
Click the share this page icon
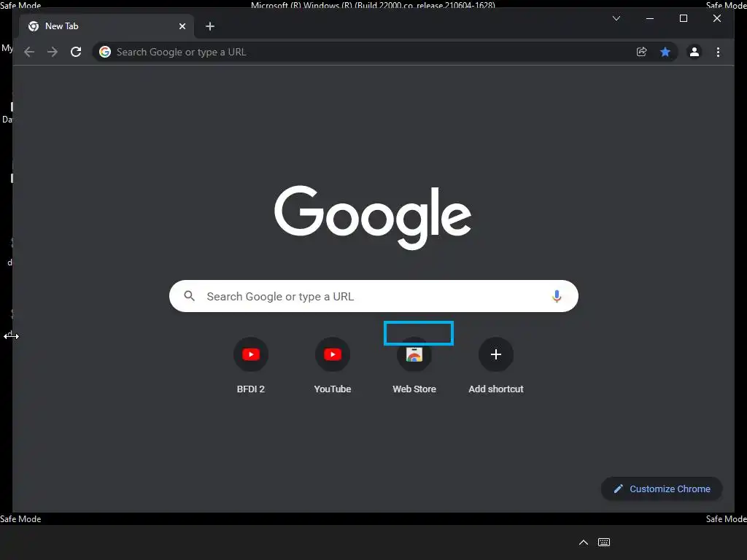642,52
